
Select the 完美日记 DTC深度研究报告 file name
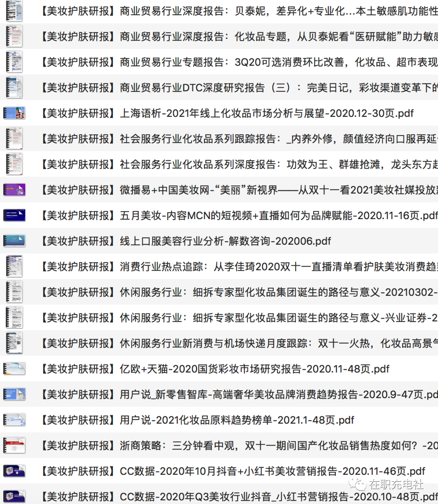(x=239, y=88)
